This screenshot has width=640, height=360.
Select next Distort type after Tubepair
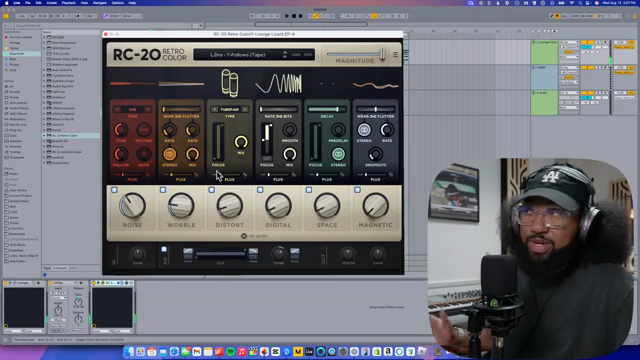tap(245, 109)
